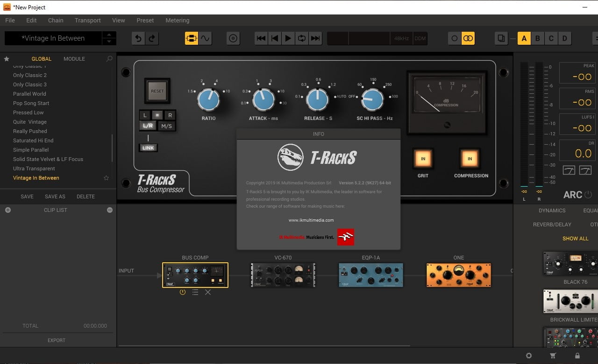Select the VC-670 module thumbnail
The height and width of the screenshot is (364, 598).
pyautogui.click(x=283, y=275)
